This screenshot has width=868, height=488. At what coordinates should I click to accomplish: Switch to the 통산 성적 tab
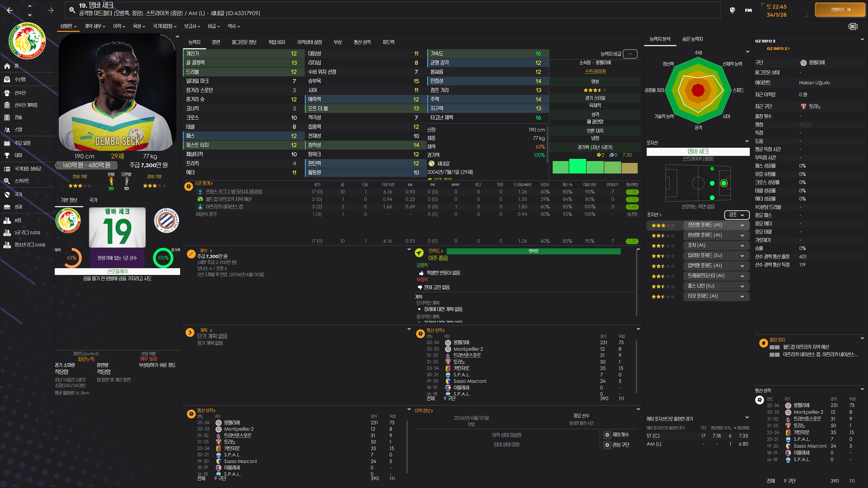[362, 42]
